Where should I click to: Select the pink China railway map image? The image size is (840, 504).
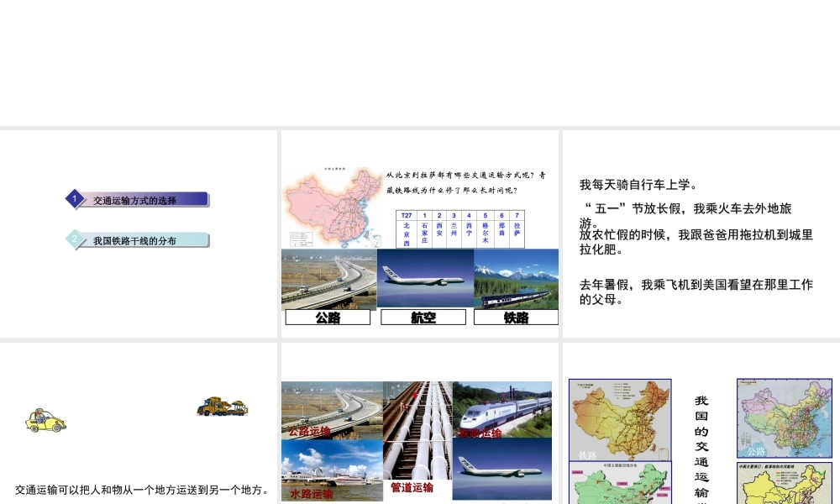(x=333, y=207)
